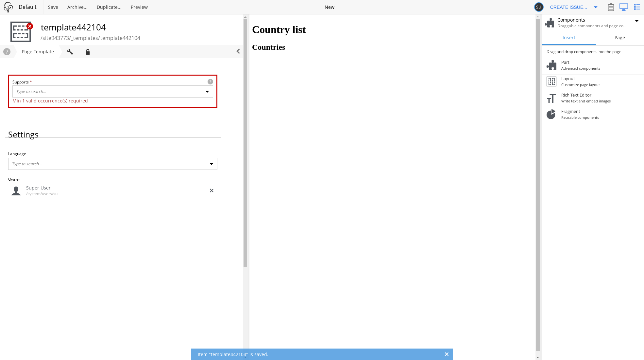Click the Enonic logo in the top-left
Screen dimensions: 644x360
click(x=8, y=7)
